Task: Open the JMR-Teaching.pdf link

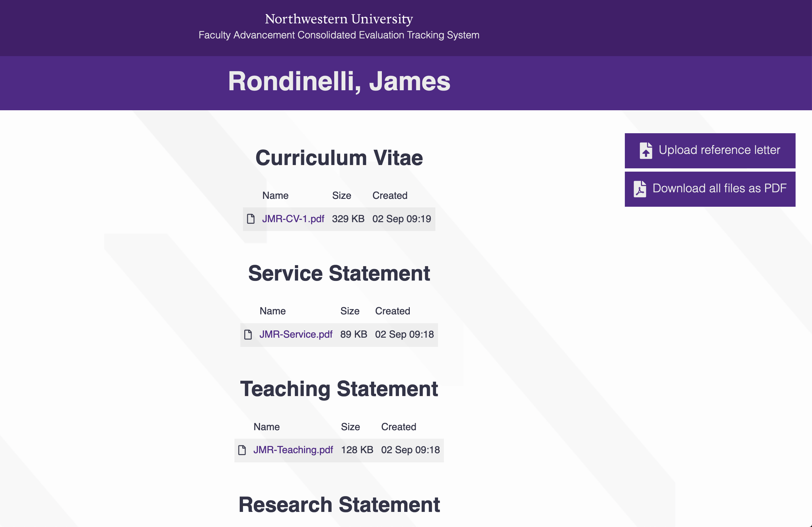Action: pos(293,450)
